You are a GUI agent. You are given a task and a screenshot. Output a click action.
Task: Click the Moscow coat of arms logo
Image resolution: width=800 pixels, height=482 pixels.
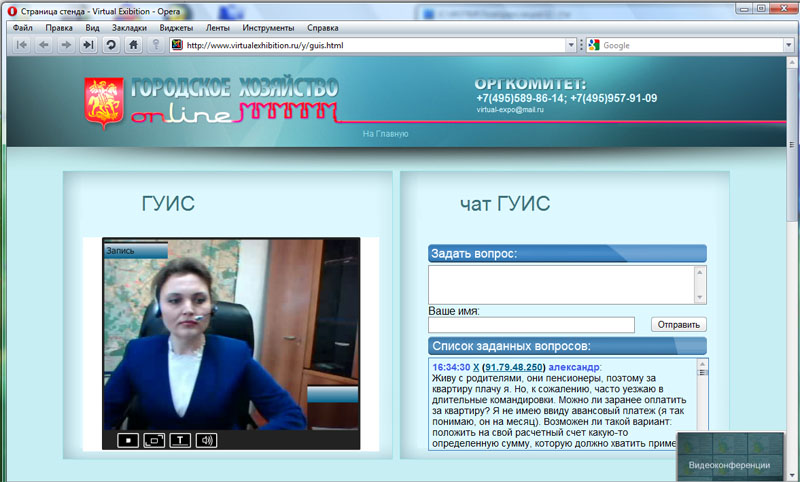(104, 103)
